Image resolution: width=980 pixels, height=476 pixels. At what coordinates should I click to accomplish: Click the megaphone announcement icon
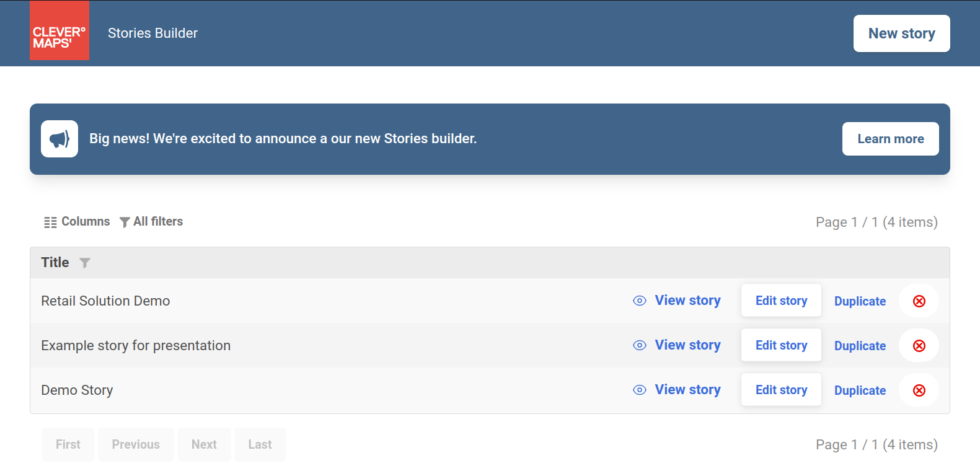[60, 139]
